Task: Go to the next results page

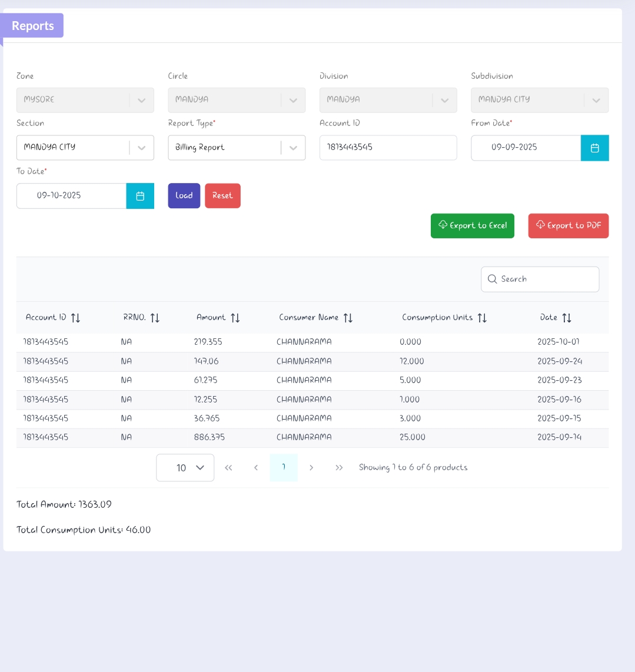Action: click(311, 468)
